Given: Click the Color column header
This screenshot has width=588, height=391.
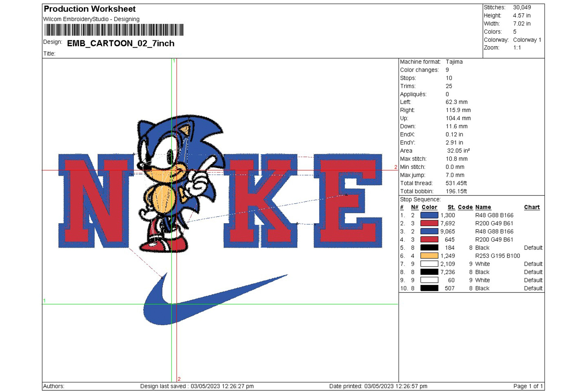Looking at the screenshot, I should tap(429, 207).
